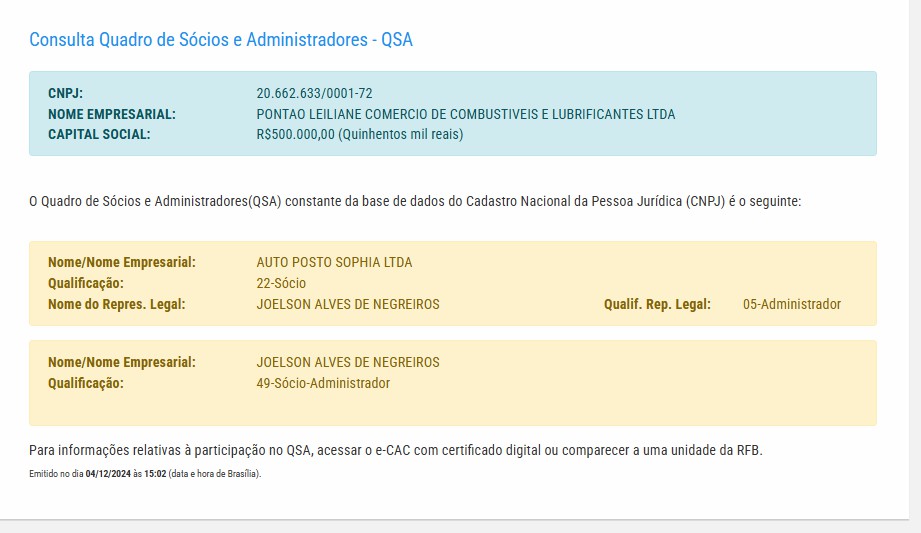Select the 05-Administrador value
921x533 pixels.
tap(792, 304)
